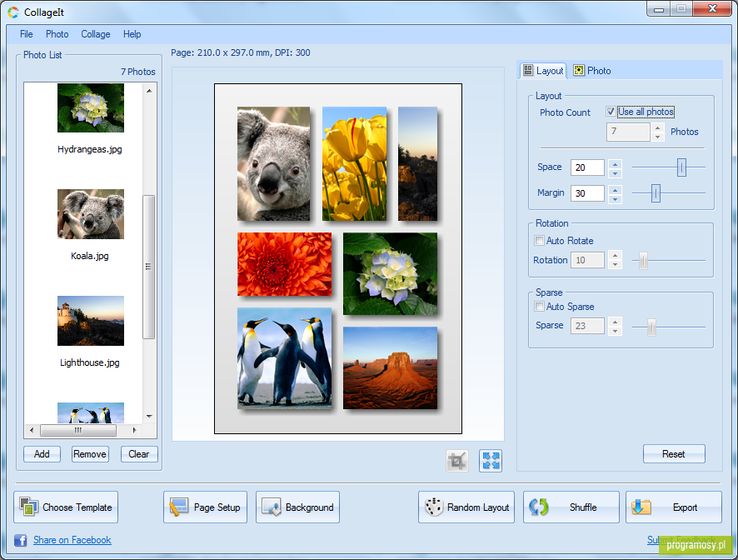738x560 pixels.
Task: Click the Rotation slider handle
Action: (643, 261)
